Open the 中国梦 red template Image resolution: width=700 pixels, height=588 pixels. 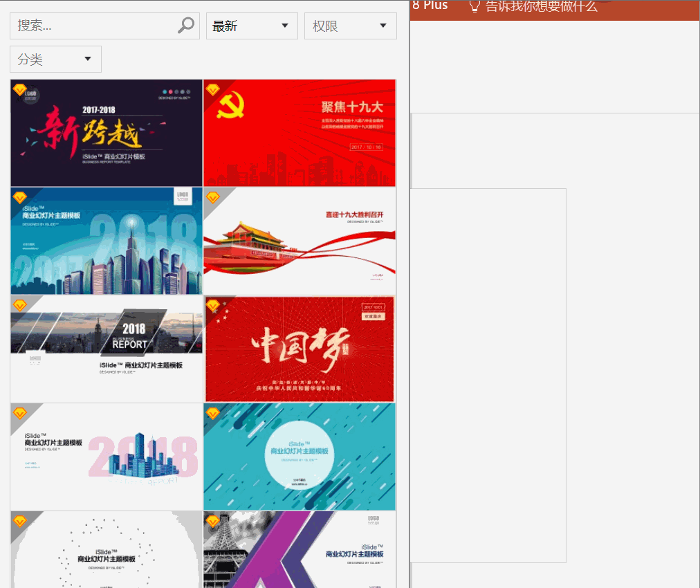coord(300,349)
